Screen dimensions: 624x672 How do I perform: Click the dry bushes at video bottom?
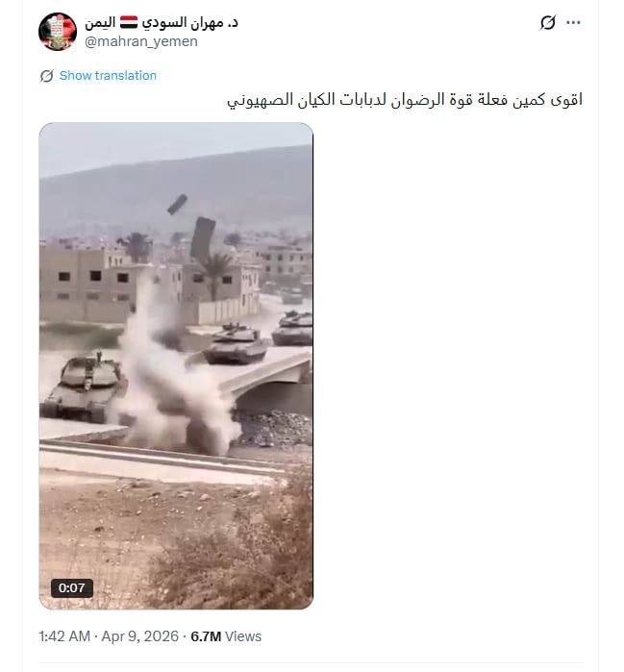click(x=240, y=553)
